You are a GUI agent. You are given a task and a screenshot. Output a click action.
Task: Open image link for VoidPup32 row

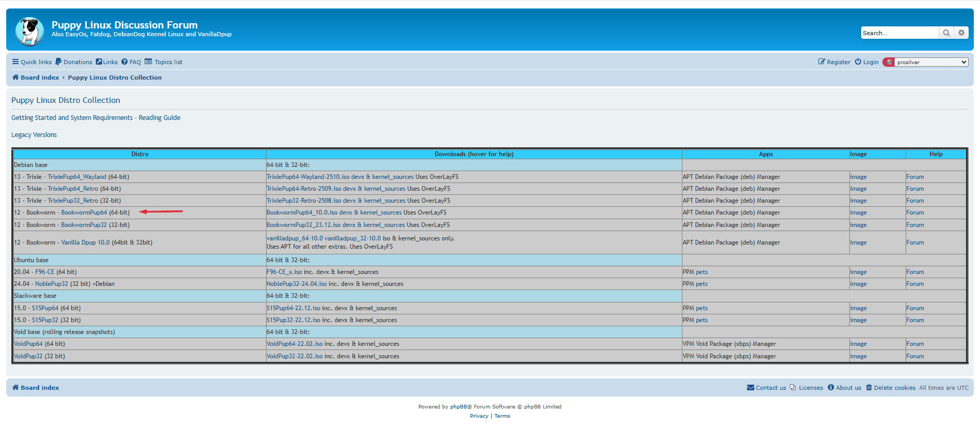pyautogui.click(x=858, y=356)
